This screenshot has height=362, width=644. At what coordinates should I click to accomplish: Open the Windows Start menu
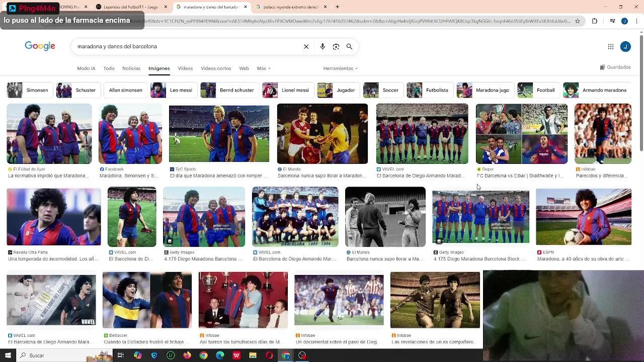coord(8,355)
